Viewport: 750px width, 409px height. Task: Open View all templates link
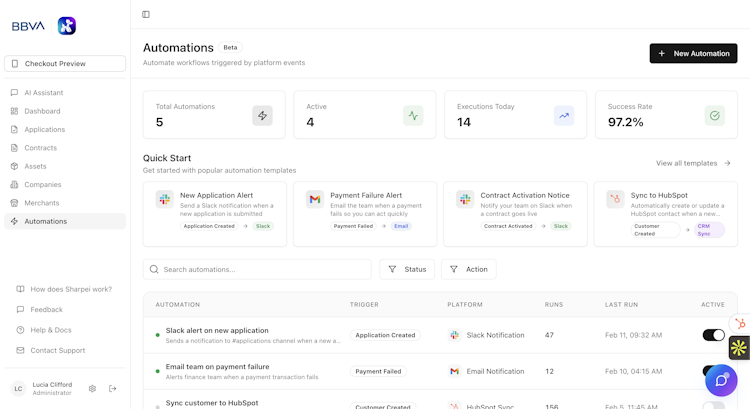point(693,163)
